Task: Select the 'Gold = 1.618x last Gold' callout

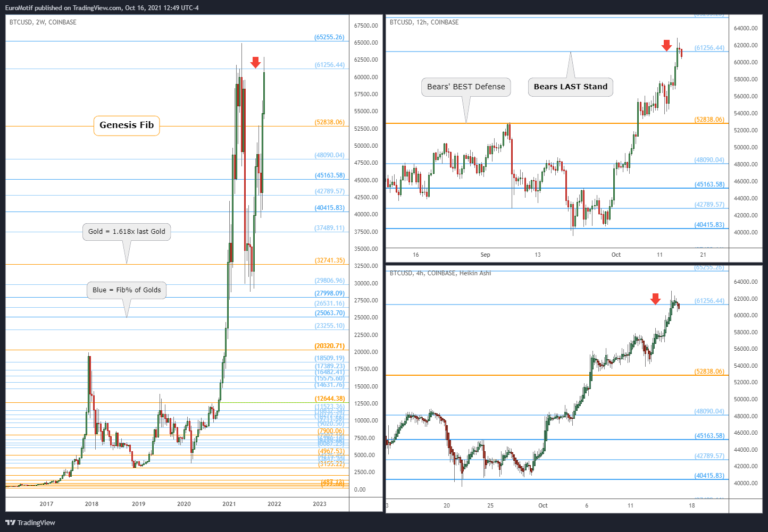Action: 127,232
